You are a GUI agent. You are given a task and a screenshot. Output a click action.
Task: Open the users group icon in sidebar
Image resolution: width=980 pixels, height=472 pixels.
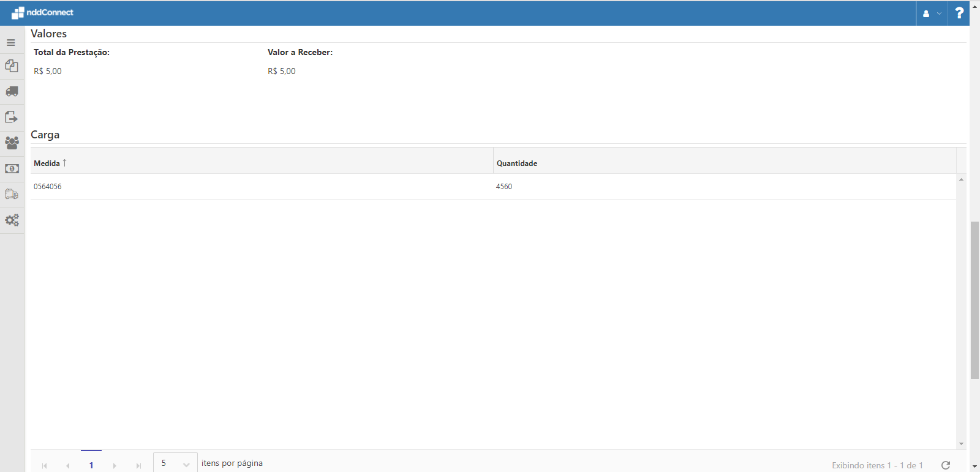pyautogui.click(x=12, y=143)
